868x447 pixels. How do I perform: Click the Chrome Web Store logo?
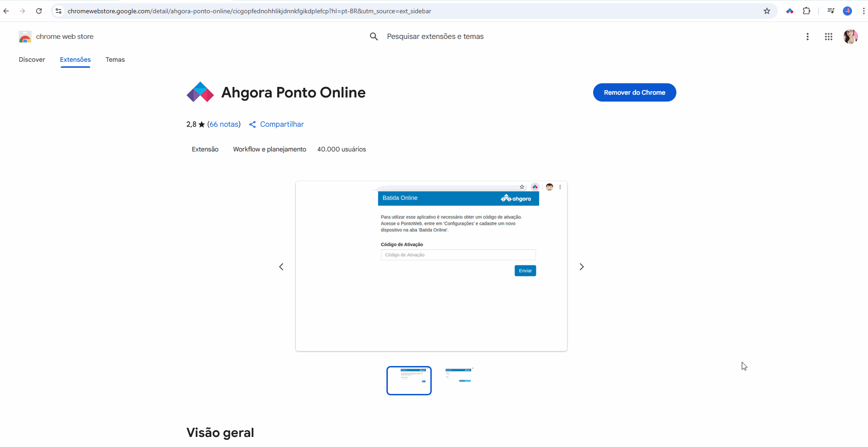click(x=25, y=37)
